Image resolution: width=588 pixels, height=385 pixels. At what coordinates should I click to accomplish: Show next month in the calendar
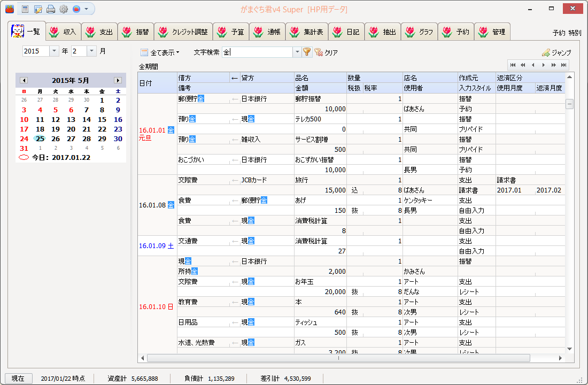(118, 80)
